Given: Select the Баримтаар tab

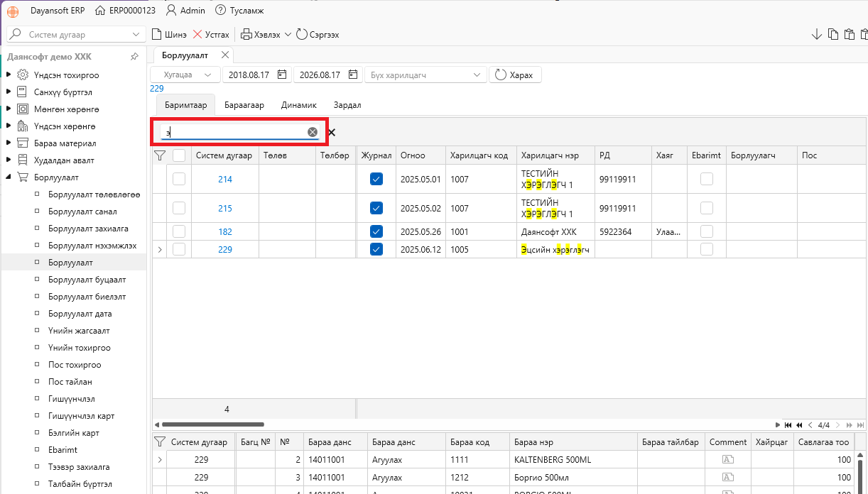Looking at the screenshot, I should click(x=185, y=105).
